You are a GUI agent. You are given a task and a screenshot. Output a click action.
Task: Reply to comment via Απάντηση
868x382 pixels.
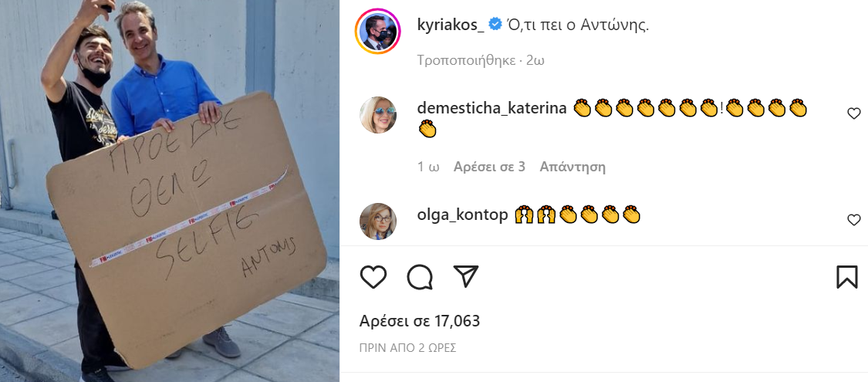point(572,167)
